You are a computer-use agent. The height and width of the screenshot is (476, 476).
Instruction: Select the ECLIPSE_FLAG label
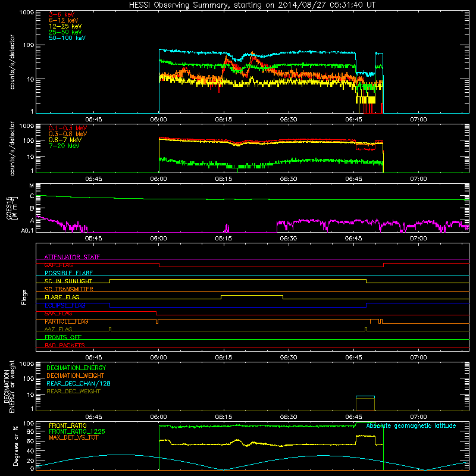coord(65,305)
